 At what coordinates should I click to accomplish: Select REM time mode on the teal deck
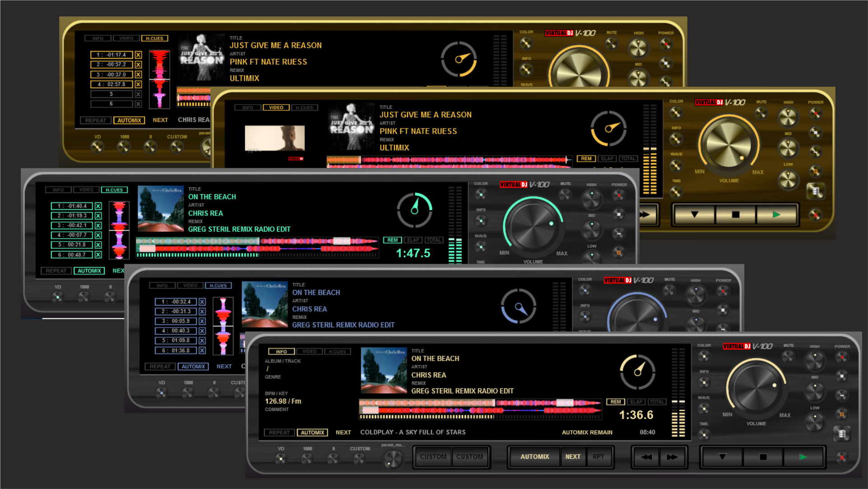click(x=393, y=240)
